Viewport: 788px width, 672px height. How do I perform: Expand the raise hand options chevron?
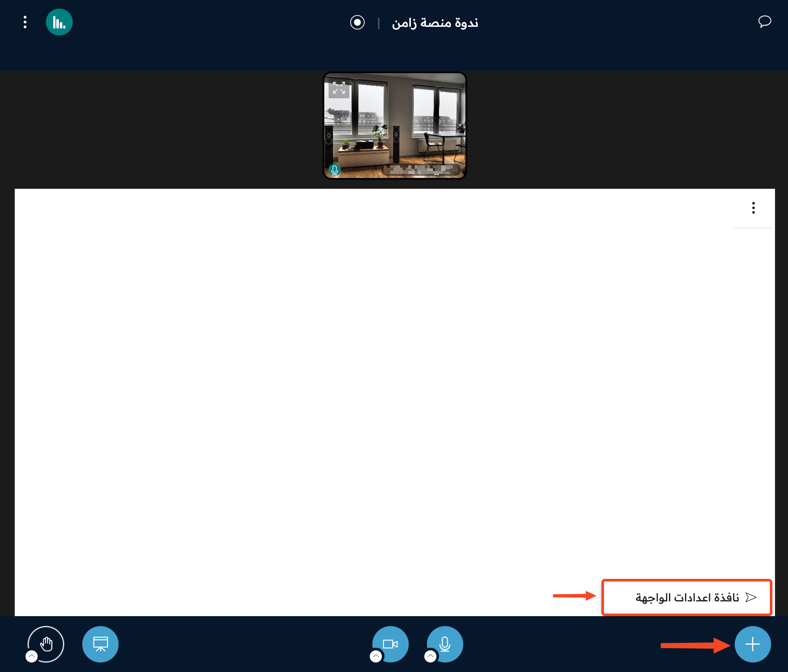point(32,656)
